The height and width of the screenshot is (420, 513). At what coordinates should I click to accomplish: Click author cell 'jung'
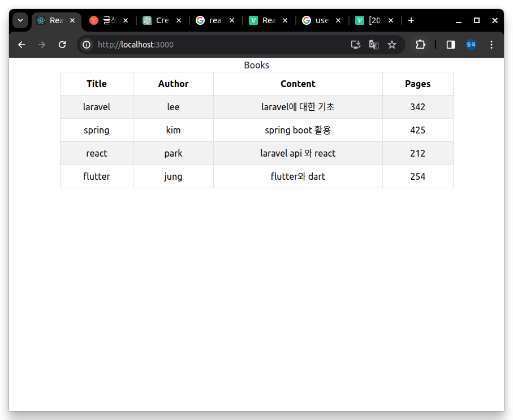click(x=174, y=176)
